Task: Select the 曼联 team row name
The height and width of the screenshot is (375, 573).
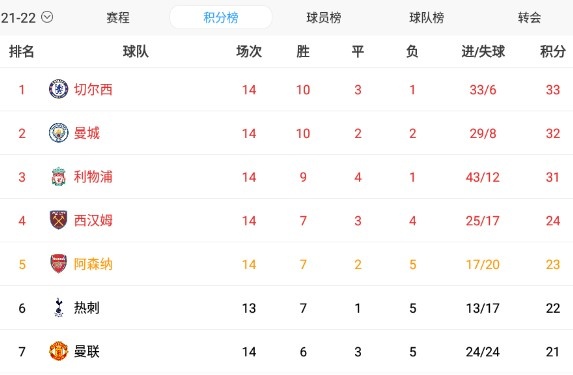Action: coord(87,352)
